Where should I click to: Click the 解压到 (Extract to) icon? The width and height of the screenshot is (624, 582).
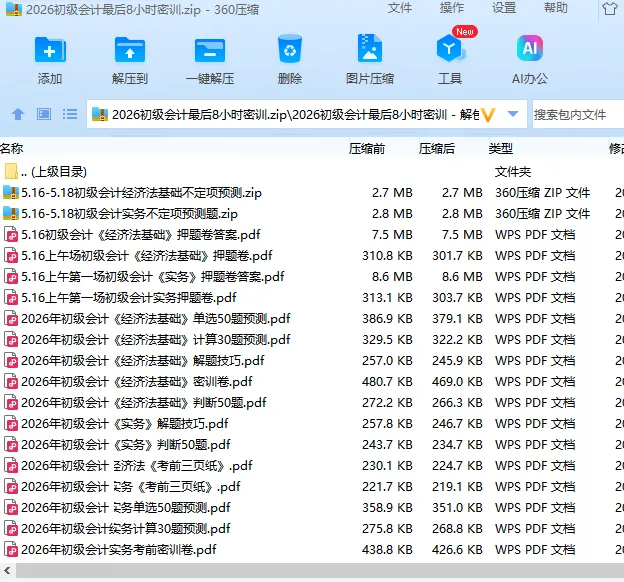(130, 50)
